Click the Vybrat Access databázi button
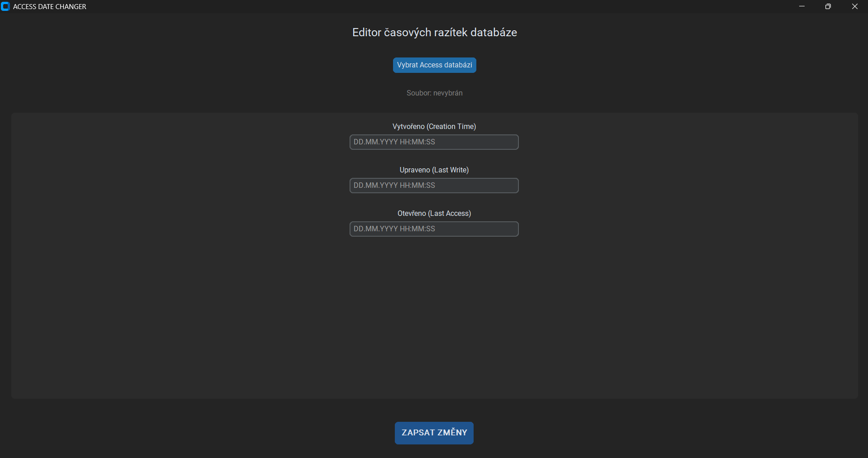Screen dimensions: 868x458 434,65
